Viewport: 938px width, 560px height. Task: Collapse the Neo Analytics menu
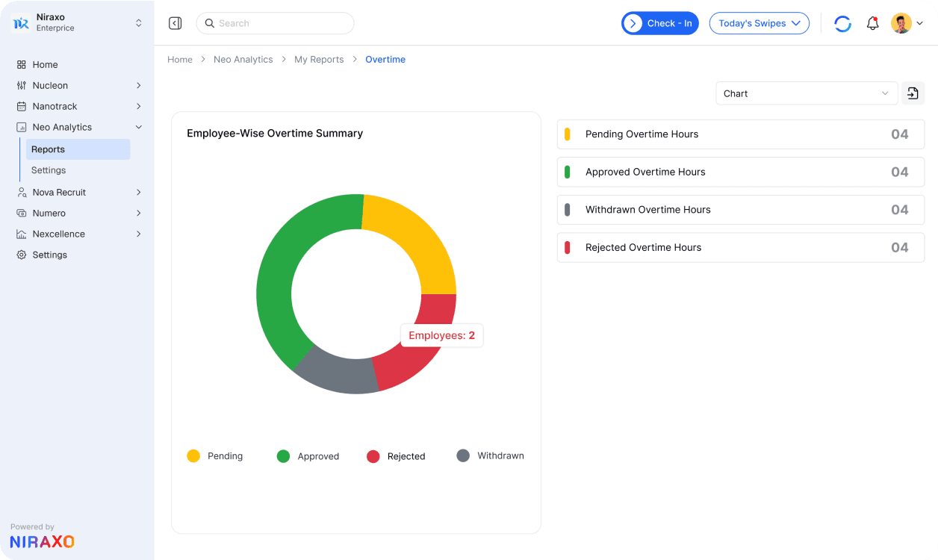138,127
